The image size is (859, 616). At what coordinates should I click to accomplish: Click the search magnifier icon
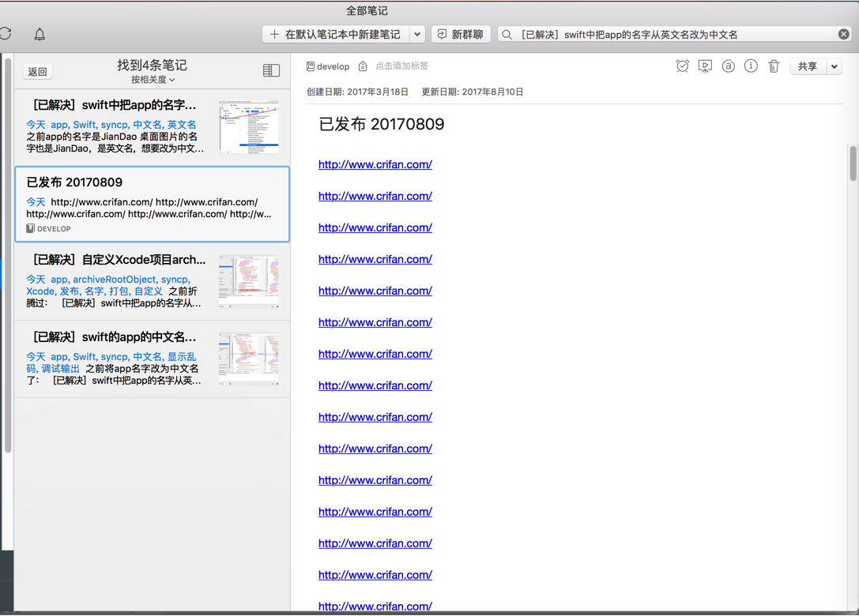tap(507, 35)
